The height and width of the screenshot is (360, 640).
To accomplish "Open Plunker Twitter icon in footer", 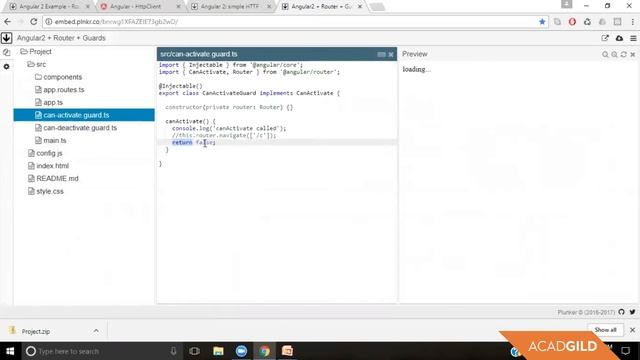I will (632, 312).
